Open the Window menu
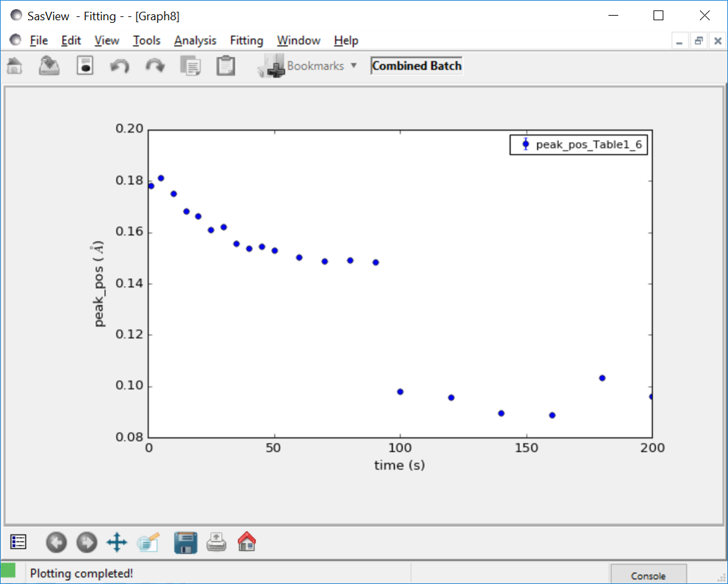Image resolution: width=728 pixels, height=584 pixels. 298,40
